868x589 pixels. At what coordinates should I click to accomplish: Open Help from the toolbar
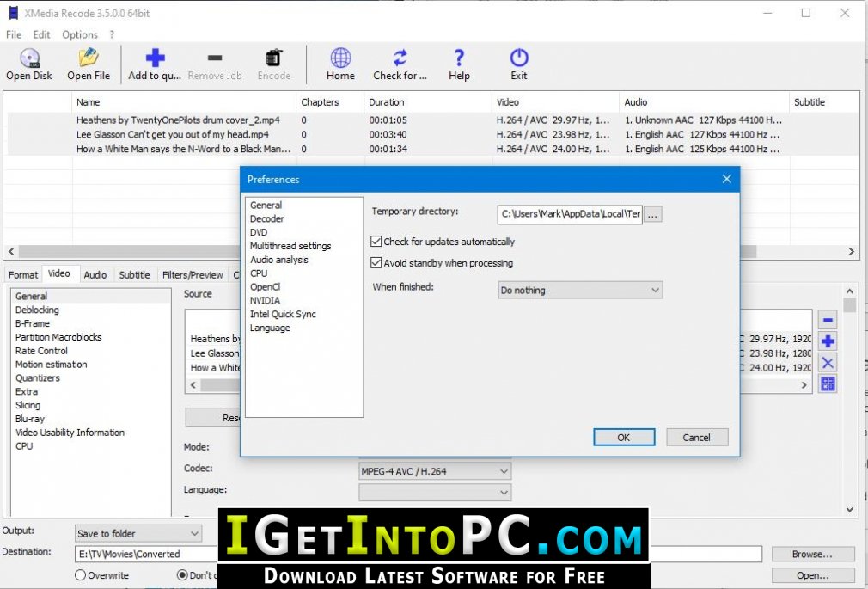(459, 64)
